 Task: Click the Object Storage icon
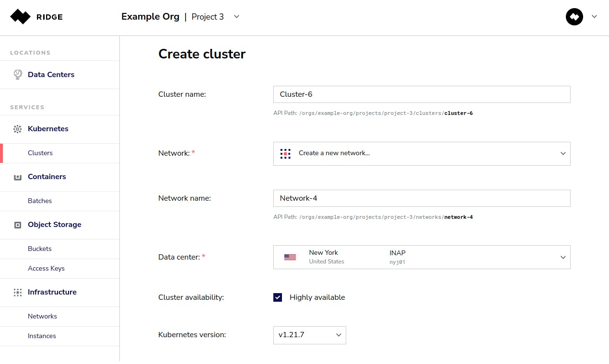(x=18, y=225)
